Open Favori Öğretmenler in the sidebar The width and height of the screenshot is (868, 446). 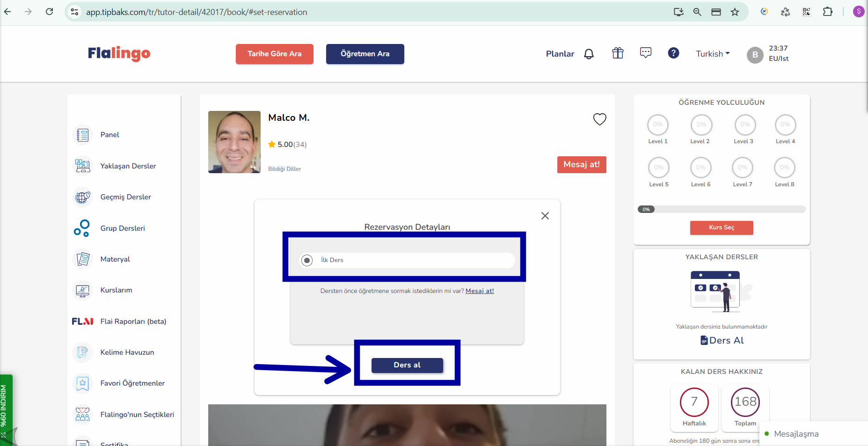coord(132,383)
